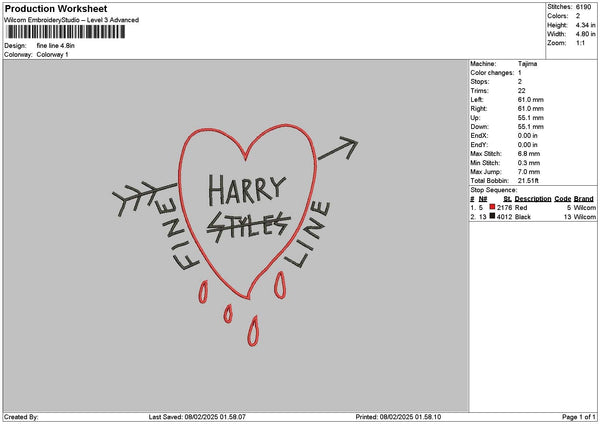Click the Zoom value 1:1

click(580, 43)
